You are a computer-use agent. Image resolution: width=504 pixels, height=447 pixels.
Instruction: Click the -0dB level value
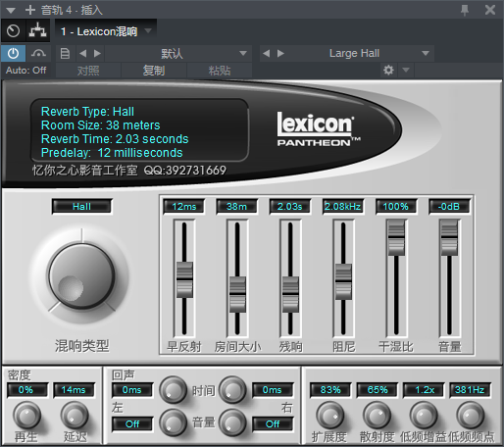point(449,207)
